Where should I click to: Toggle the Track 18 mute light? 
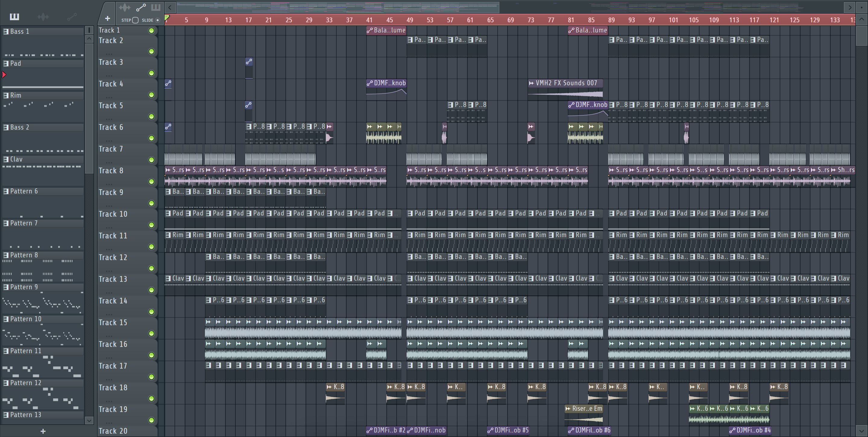coord(152,399)
